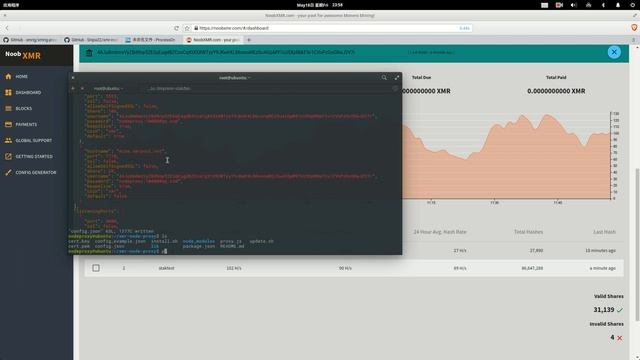The image size is (640, 360).
Task: Click the bluetooth icon in the top panel
Action: 603,5
